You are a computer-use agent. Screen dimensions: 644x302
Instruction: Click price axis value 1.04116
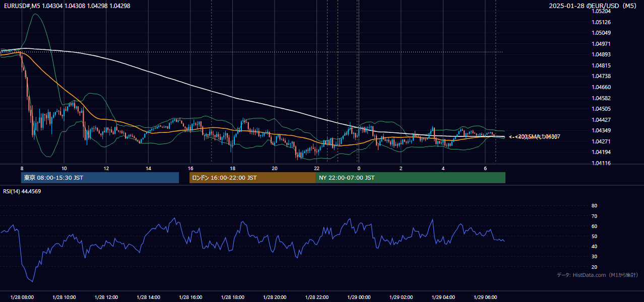pos(601,163)
